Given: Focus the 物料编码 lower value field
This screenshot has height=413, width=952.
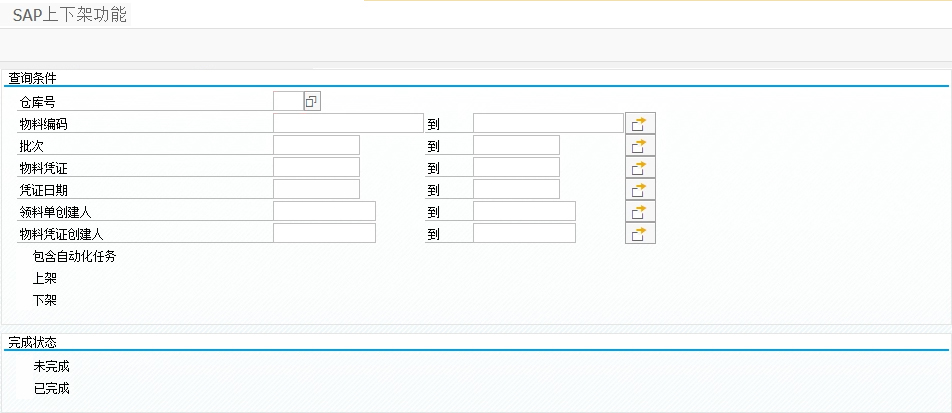Looking at the screenshot, I should click(x=348, y=123).
